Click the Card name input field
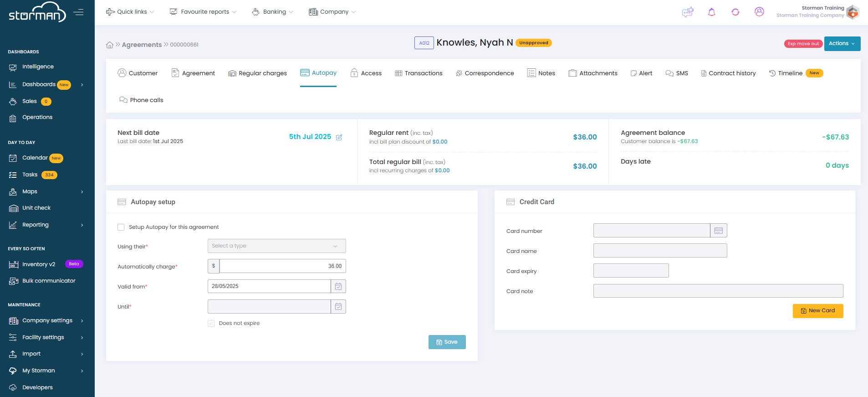868x397 pixels. 660,251
